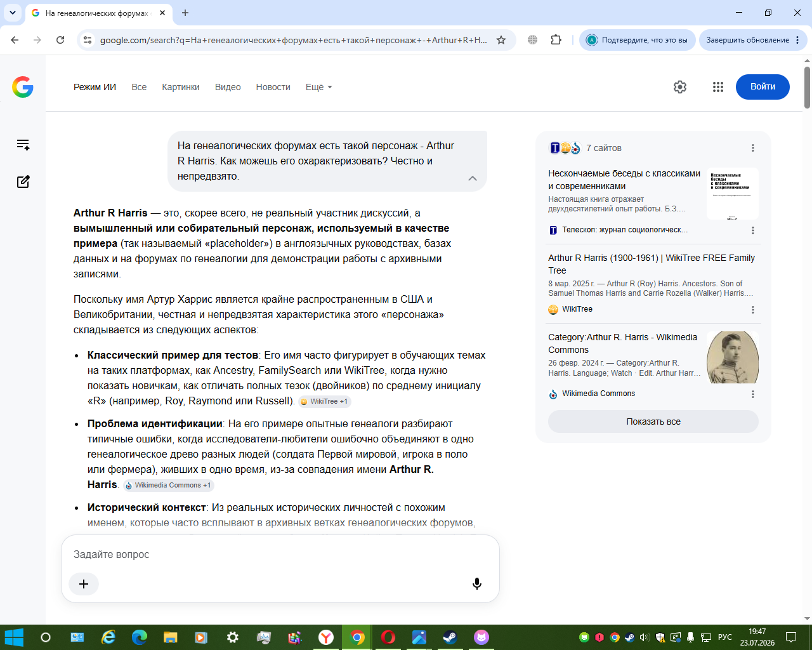
Task: Open options for the WikiTree source
Action: [x=753, y=310]
